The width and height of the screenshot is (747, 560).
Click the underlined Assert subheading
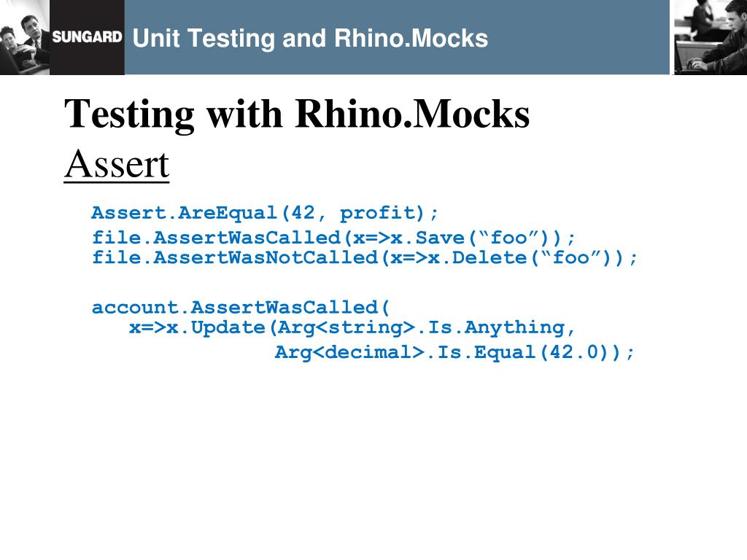point(117,164)
